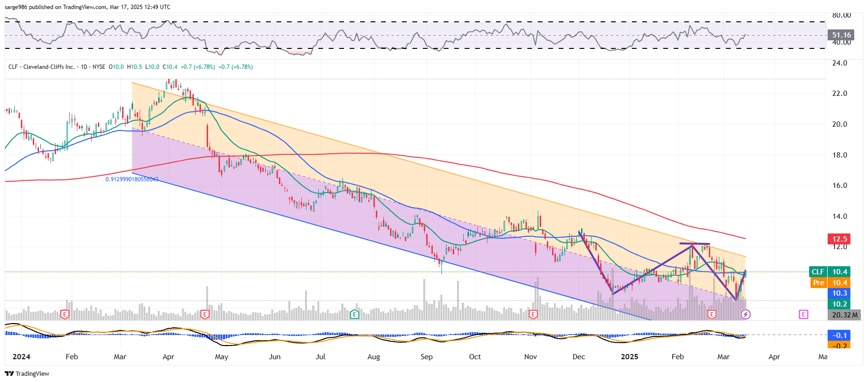Screen dimensions: 868x382
Task: Click the blue 10.3 moving average label
Action: [x=839, y=293]
